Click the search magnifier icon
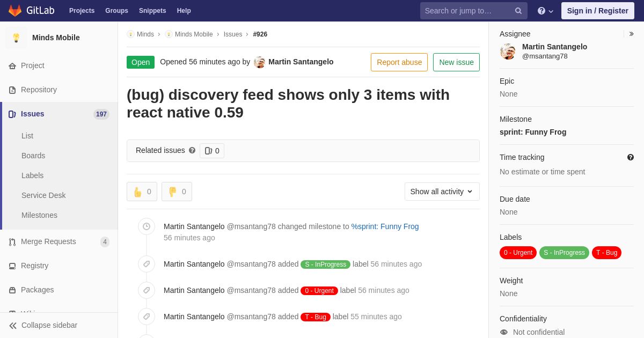Screen dimensions: 644x338 coord(518,11)
